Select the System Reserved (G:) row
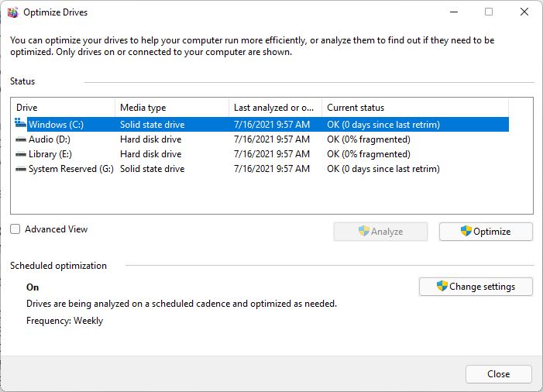The image size is (543, 392). (70, 169)
